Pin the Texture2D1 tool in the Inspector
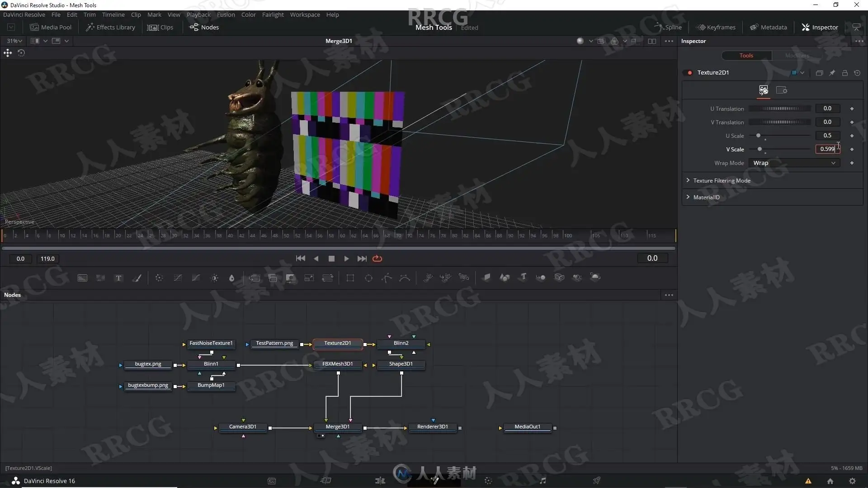Viewport: 868px width, 488px height. pyautogui.click(x=832, y=73)
